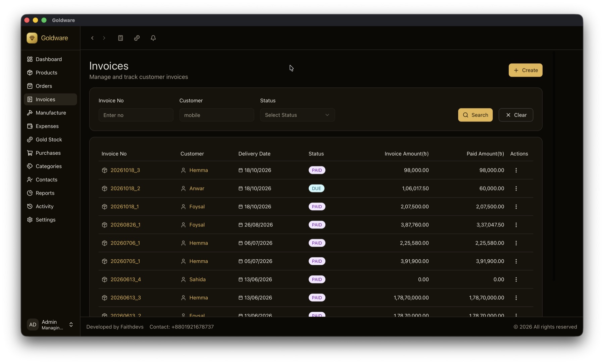Focus the Invoice No input field
The image size is (604, 364).
pyautogui.click(x=136, y=115)
